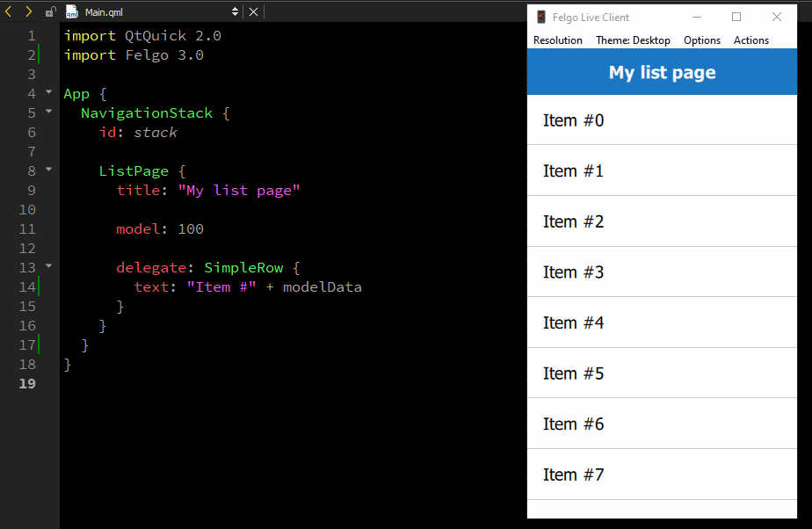
Task: Click the qml file icon on the Main.qml tab
Action: point(71,11)
